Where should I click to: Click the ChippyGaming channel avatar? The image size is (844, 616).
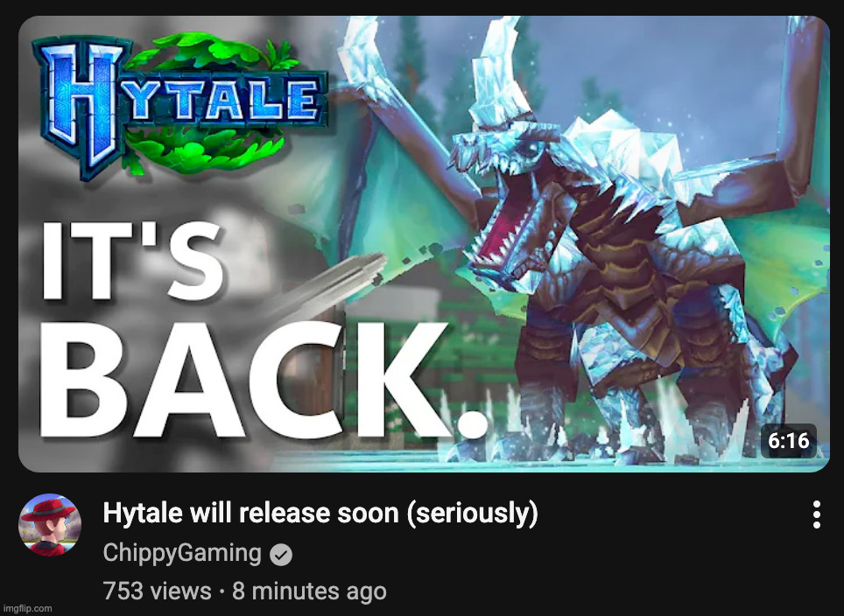tap(50, 524)
